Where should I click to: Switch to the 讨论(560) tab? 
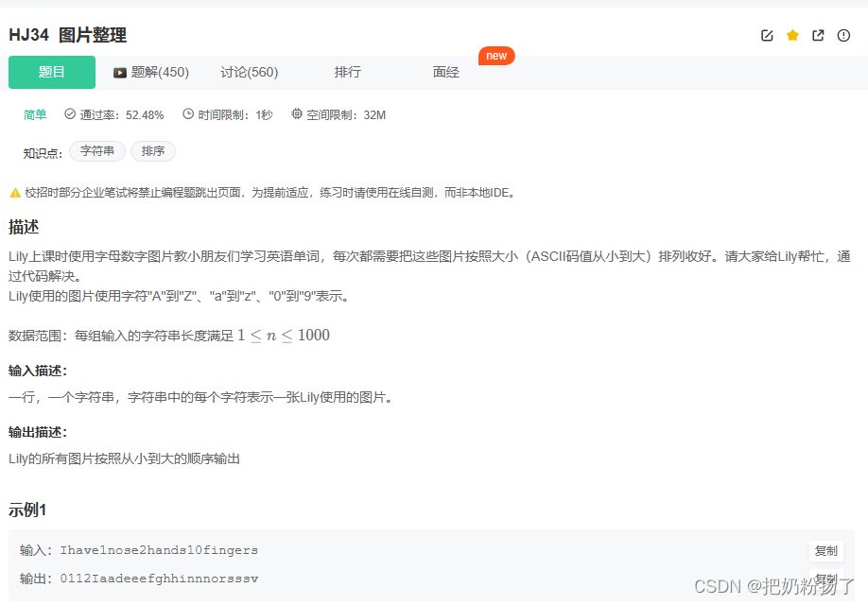(x=249, y=72)
